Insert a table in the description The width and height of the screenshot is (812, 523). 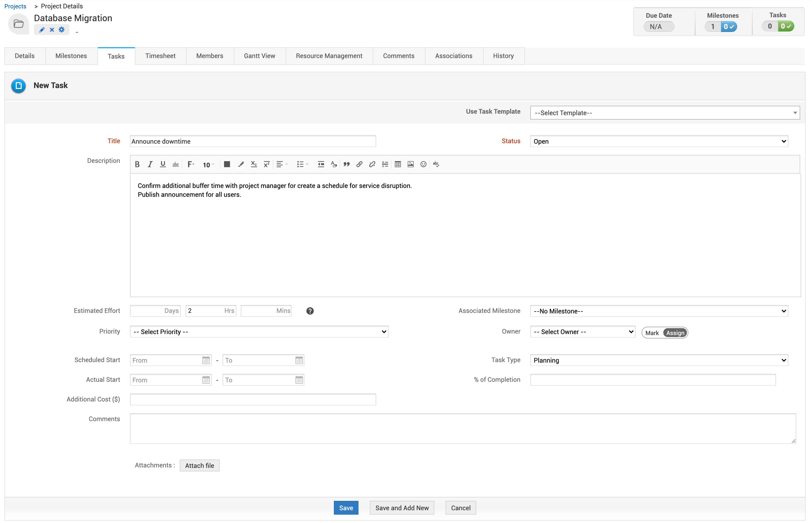tap(398, 164)
